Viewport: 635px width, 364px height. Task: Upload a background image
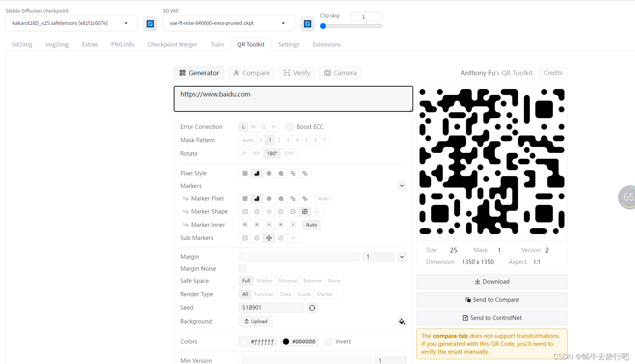(x=256, y=321)
